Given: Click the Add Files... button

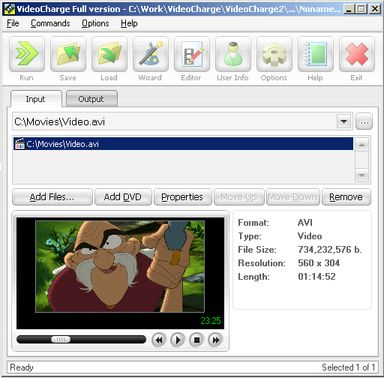Looking at the screenshot, I should [x=52, y=197].
